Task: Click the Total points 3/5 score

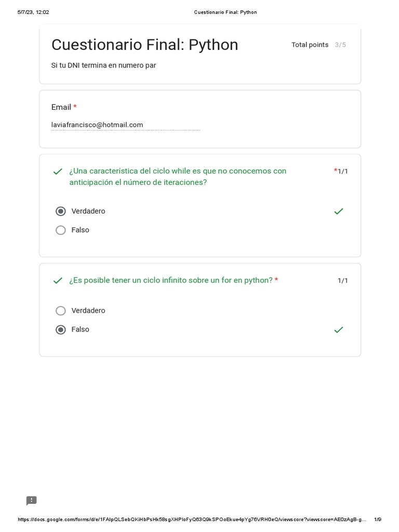Action: point(318,45)
